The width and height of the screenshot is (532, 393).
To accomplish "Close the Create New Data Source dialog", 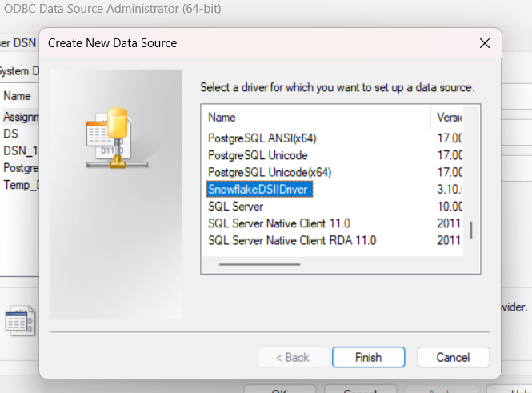I will pos(485,43).
